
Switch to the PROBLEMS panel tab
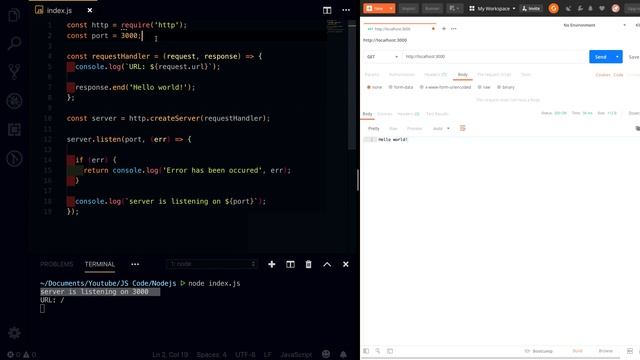pos(57,264)
